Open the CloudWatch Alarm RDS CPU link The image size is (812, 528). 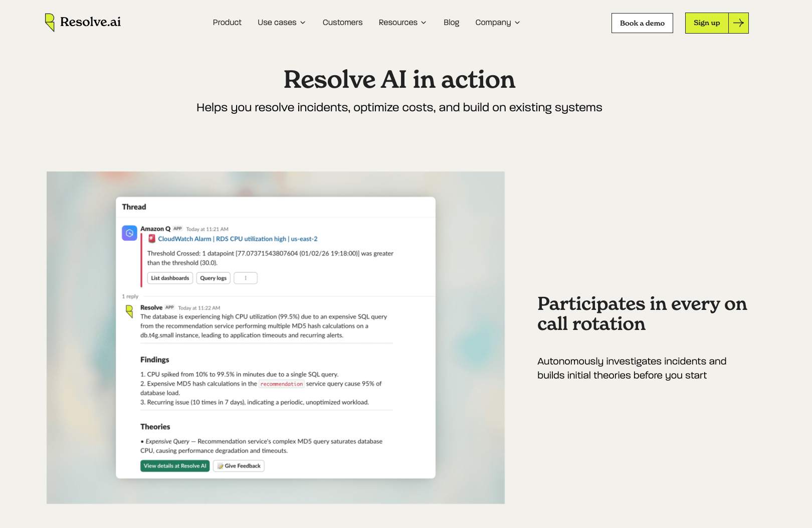tap(238, 239)
